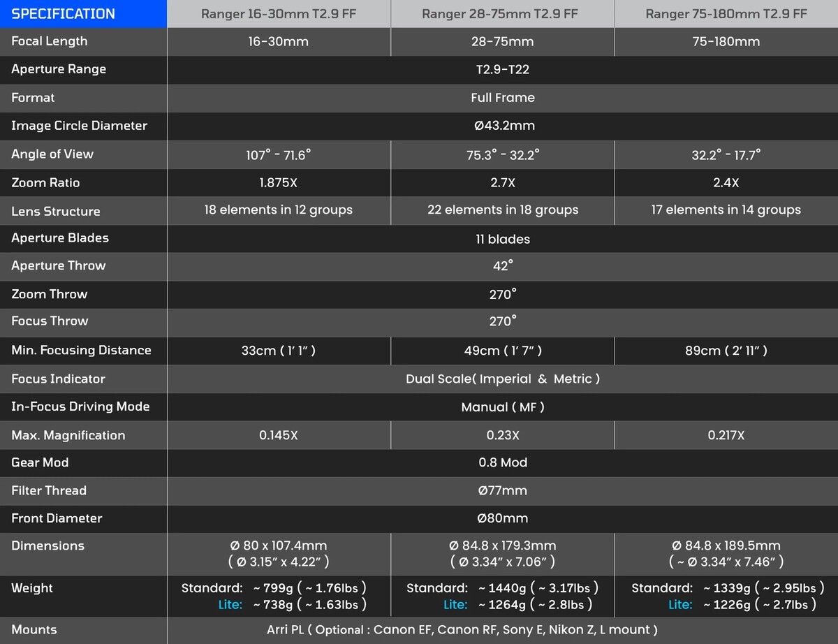838x644 pixels.
Task: Select the Ranger 28-75mm T2.9 FF column header
Action: [x=502, y=14]
